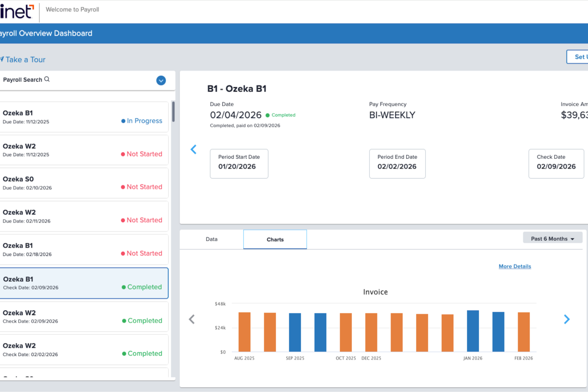Switch to the Data tab
The height and width of the screenshot is (392, 588).
211,239
